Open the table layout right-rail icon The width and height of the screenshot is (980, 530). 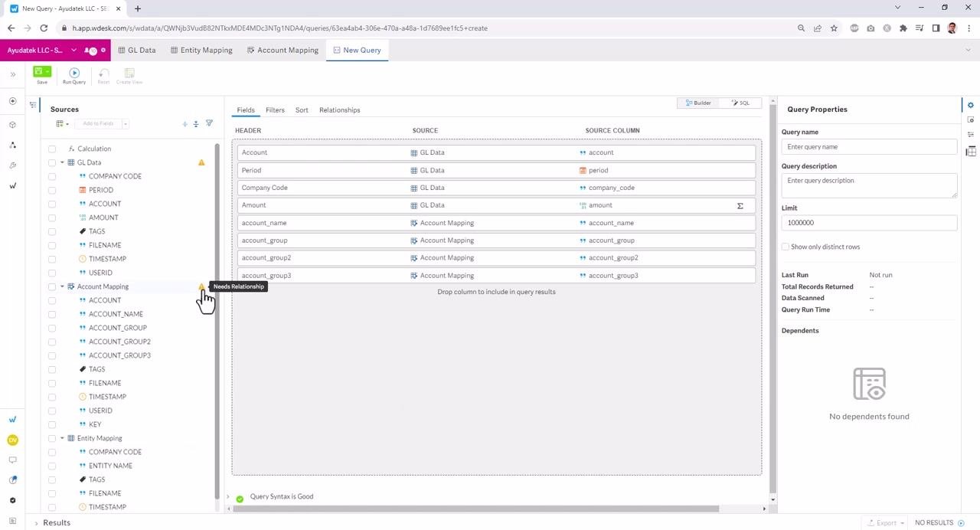971,151
